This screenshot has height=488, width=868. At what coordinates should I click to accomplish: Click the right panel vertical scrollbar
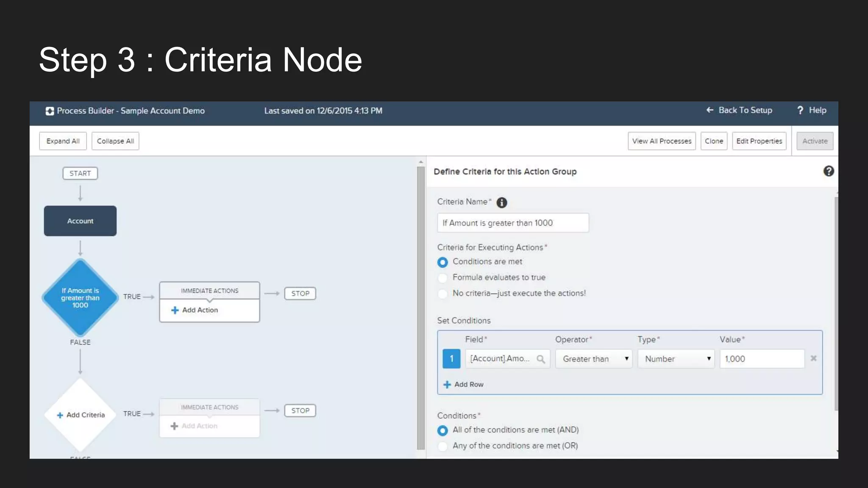(x=836, y=303)
